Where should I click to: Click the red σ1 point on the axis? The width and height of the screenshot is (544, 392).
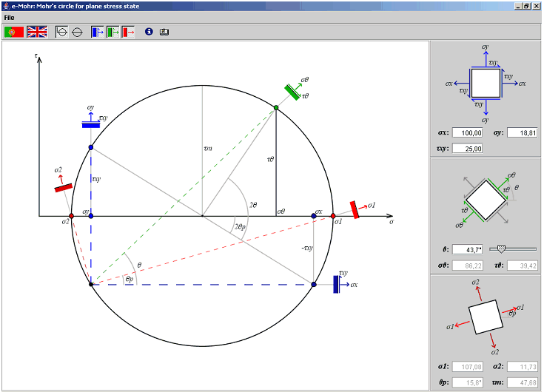tap(333, 216)
